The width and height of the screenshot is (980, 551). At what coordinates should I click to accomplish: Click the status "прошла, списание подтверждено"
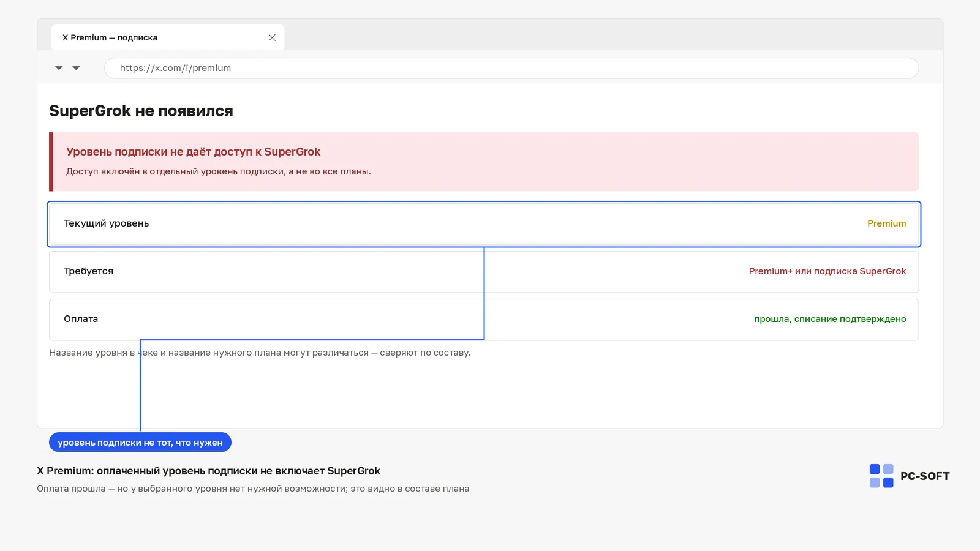[x=830, y=319]
